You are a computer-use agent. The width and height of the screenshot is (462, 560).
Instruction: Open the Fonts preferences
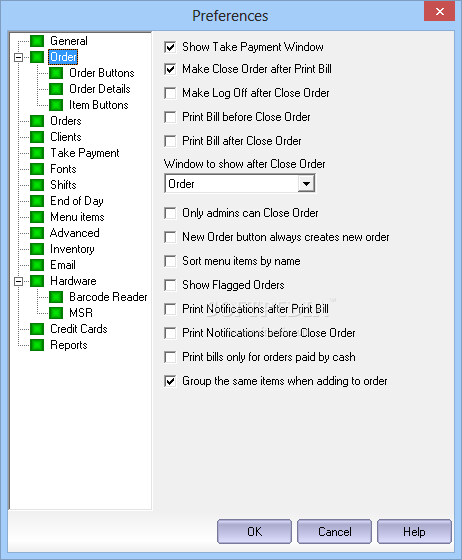(63, 169)
